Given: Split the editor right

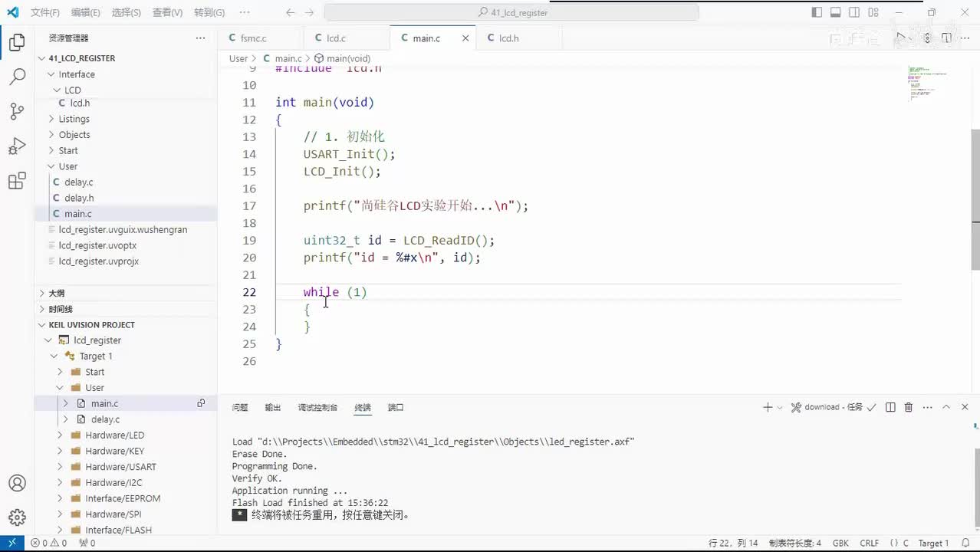Looking at the screenshot, I should point(946,38).
